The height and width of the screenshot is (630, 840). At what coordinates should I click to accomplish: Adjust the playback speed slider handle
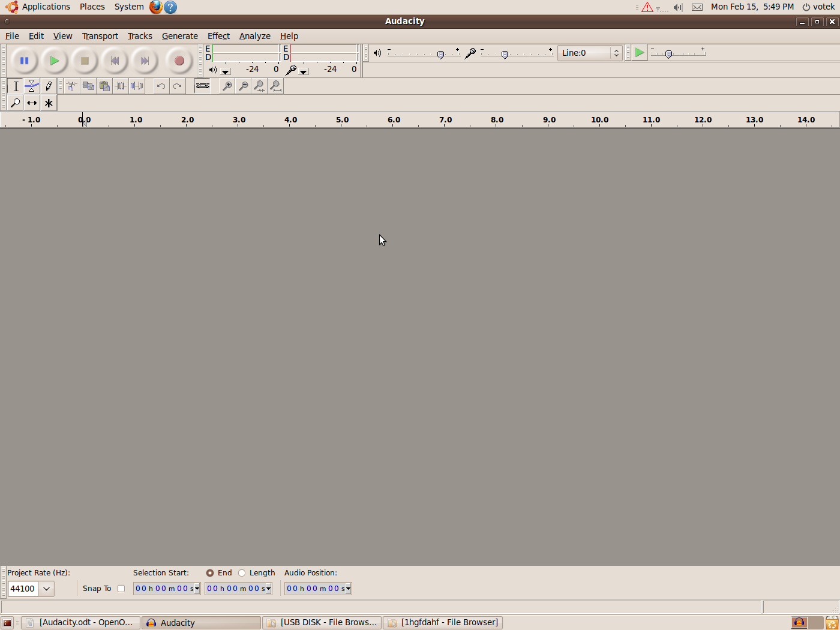pos(668,55)
